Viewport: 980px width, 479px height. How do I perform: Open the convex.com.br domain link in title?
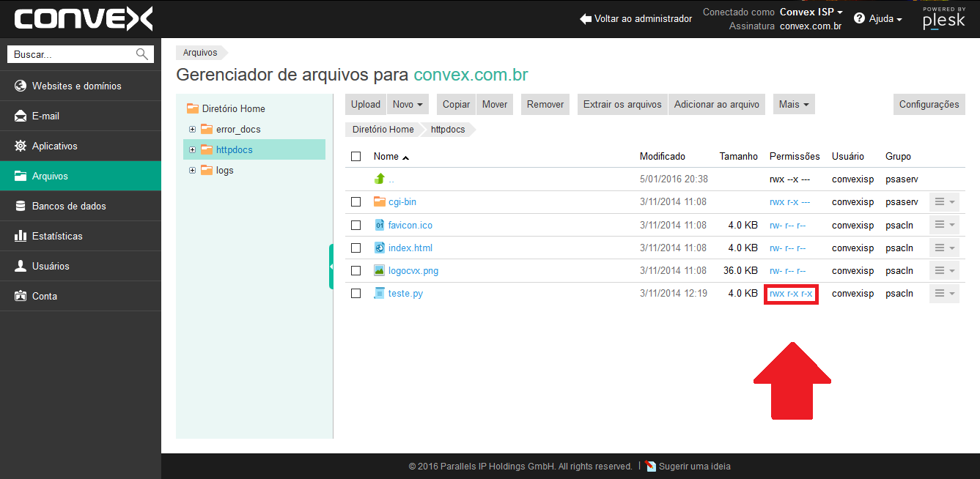coord(471,75)
